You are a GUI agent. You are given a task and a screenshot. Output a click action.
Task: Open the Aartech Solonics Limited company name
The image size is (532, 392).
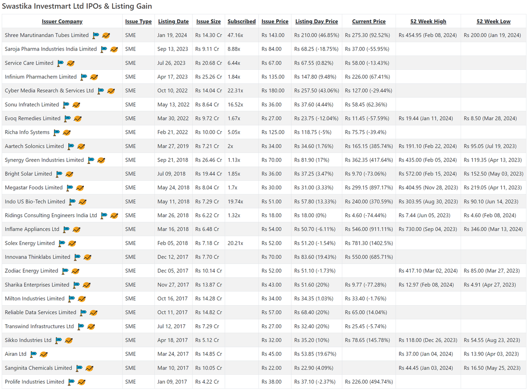[x=34, y=146]
